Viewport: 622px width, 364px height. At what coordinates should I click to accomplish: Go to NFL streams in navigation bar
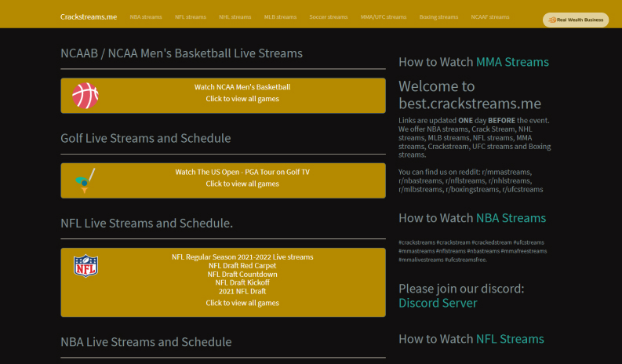pos(191,16)
